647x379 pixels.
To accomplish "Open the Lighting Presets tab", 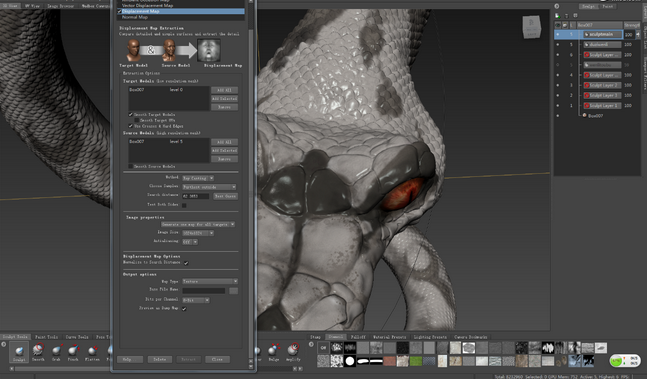I will [x=430, y=337].
